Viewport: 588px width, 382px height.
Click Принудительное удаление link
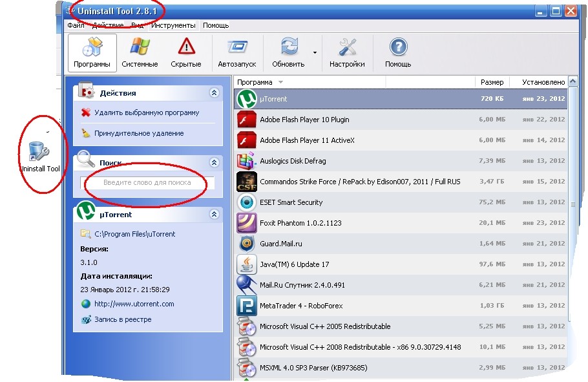(x=139, y=133)
